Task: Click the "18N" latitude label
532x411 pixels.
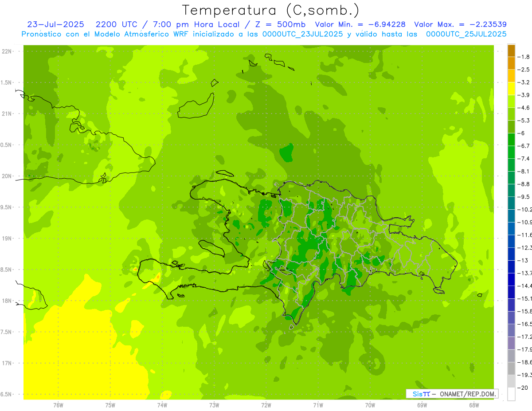Action: click(x=7, y=301)
